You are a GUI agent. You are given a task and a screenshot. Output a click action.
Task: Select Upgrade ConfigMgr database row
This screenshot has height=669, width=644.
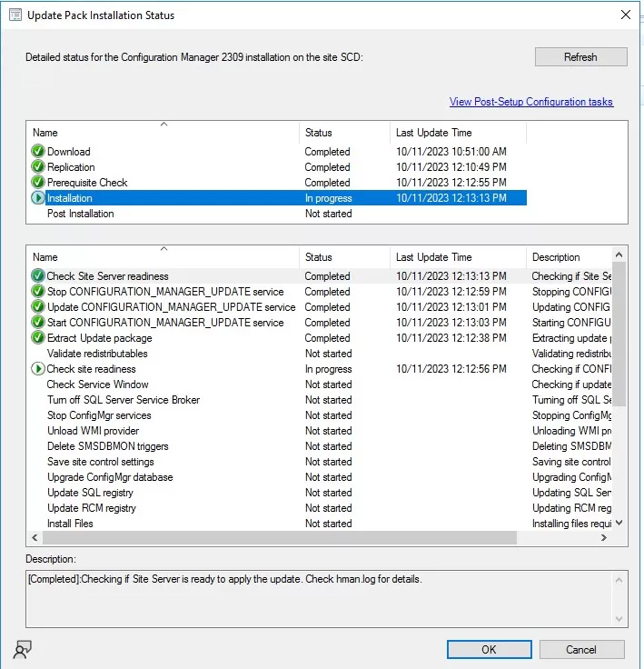click(x=320, y=477)
